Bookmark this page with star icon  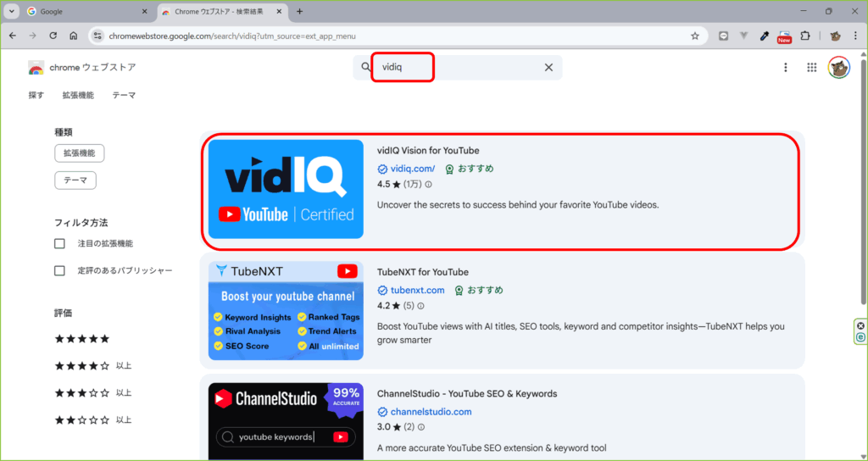(x=695, y=36)
